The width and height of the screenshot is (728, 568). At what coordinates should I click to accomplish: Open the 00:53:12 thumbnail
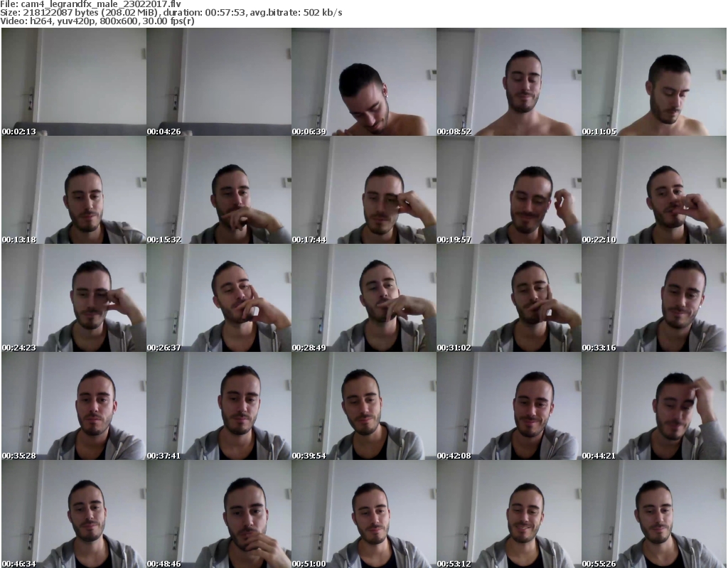point(509,514)
